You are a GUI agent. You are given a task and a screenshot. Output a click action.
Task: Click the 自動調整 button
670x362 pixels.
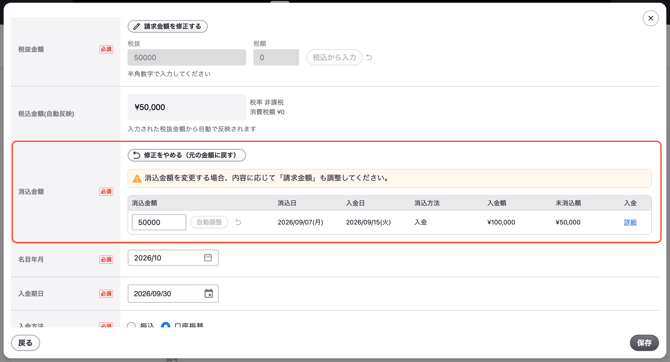[x=209, y=222]
